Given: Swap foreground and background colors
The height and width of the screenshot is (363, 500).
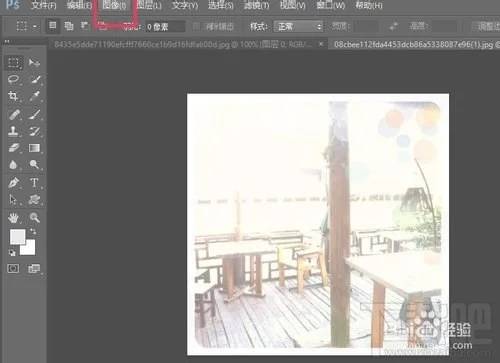Looking at the screenshot, I should (x=33, y=231).
